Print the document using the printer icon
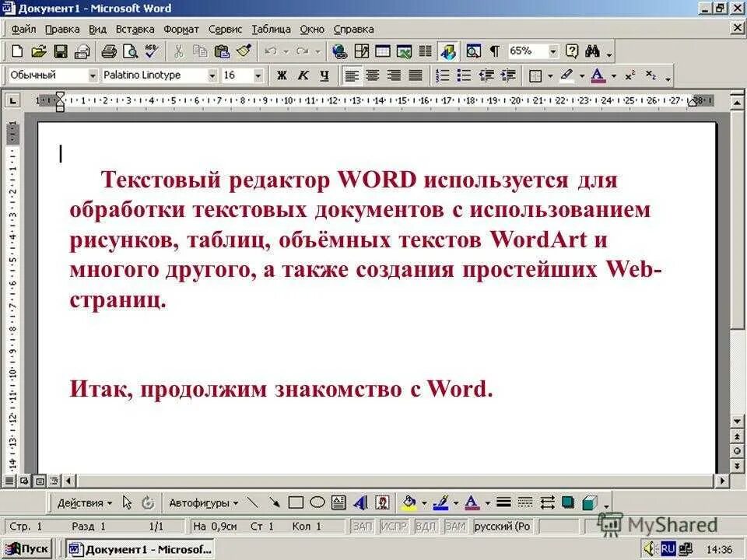Viewport: 747px width, 560px height. pyautogui.click(x=109, y=51)
